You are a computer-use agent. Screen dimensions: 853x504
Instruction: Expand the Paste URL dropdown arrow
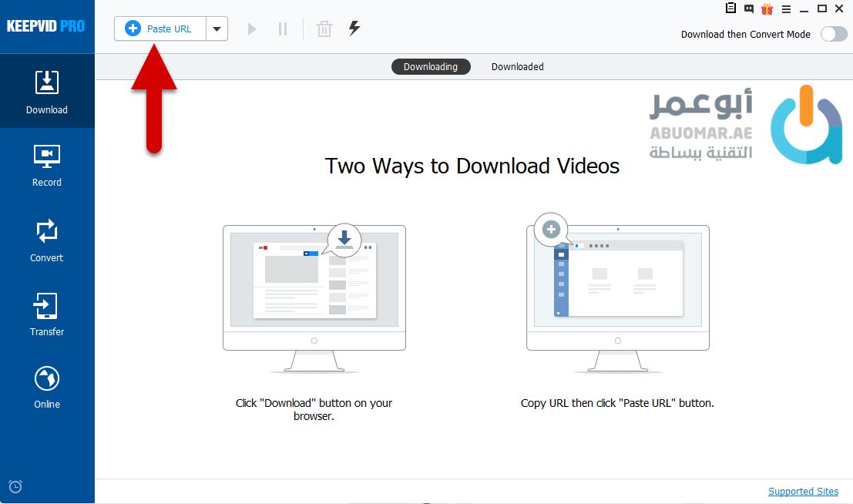tap(217, 29)
